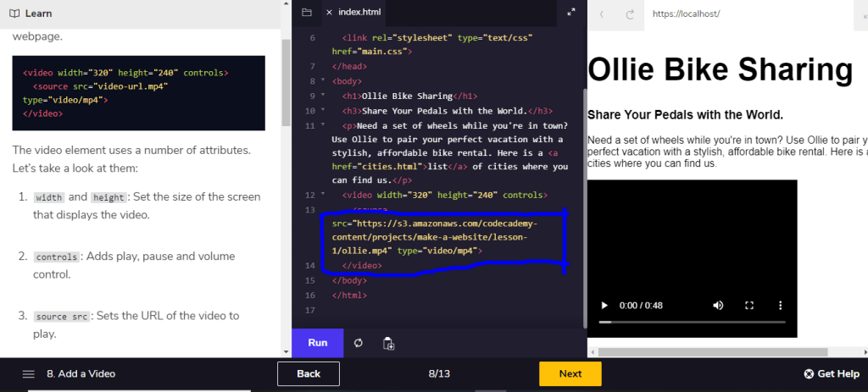The image size is (868, 392).
Task: Open the video more options menu
Action: click(781, 305)
